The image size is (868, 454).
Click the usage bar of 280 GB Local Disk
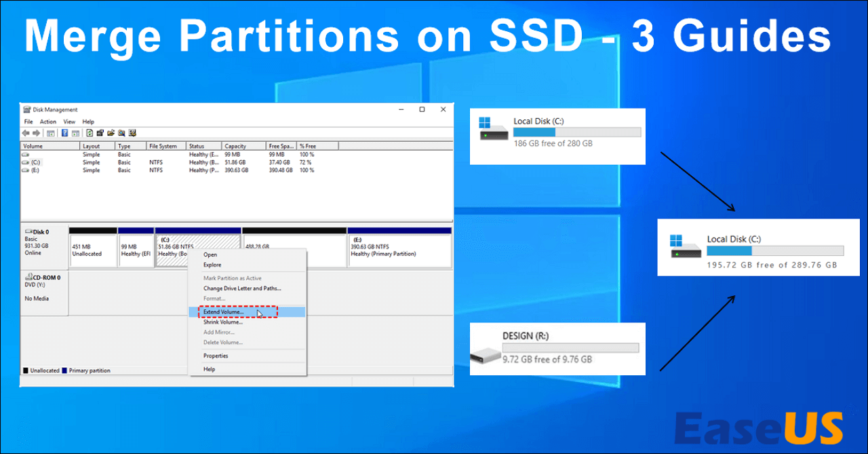[577, 132]
